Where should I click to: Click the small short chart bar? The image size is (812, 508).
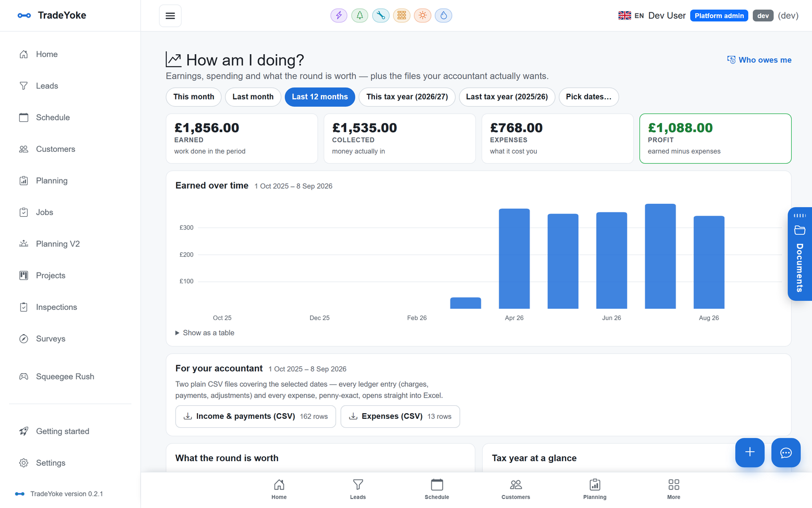coord(466,303)
